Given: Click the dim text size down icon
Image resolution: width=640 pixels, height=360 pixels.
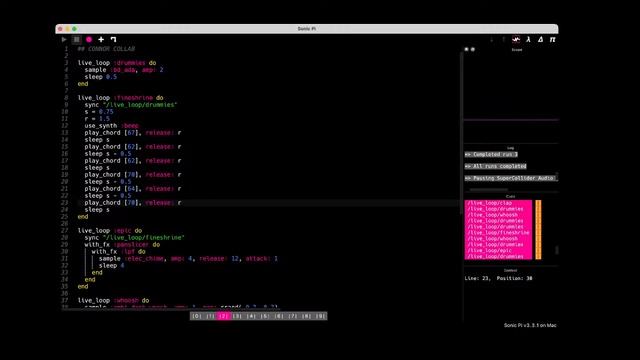Looking at the screenshot, I should [491, 40].
